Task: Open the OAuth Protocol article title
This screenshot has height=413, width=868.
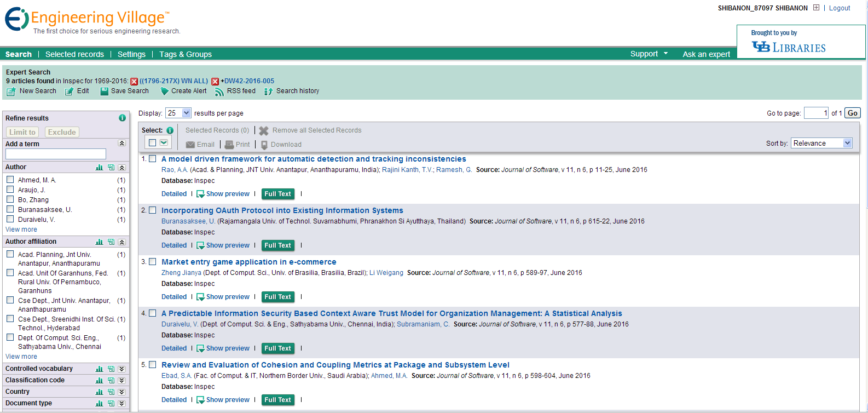Action: pyautogui.click(x=282, y=210)
